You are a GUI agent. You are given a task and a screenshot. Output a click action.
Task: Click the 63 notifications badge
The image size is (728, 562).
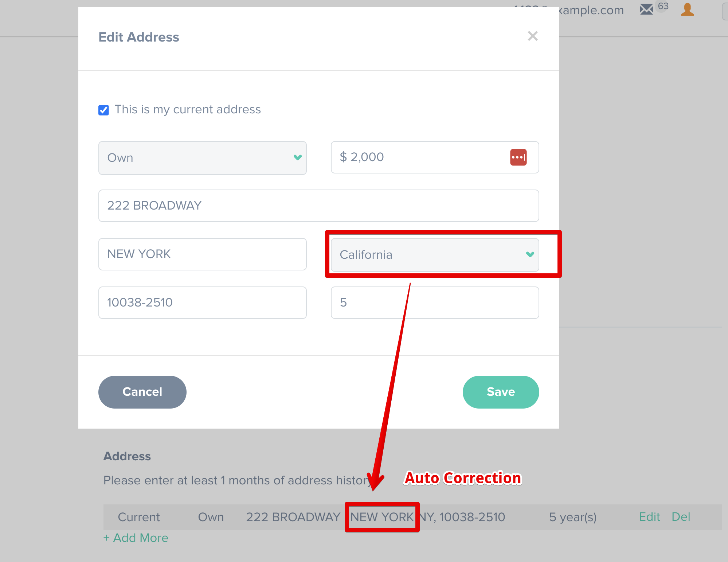click(x=663, y=6)
